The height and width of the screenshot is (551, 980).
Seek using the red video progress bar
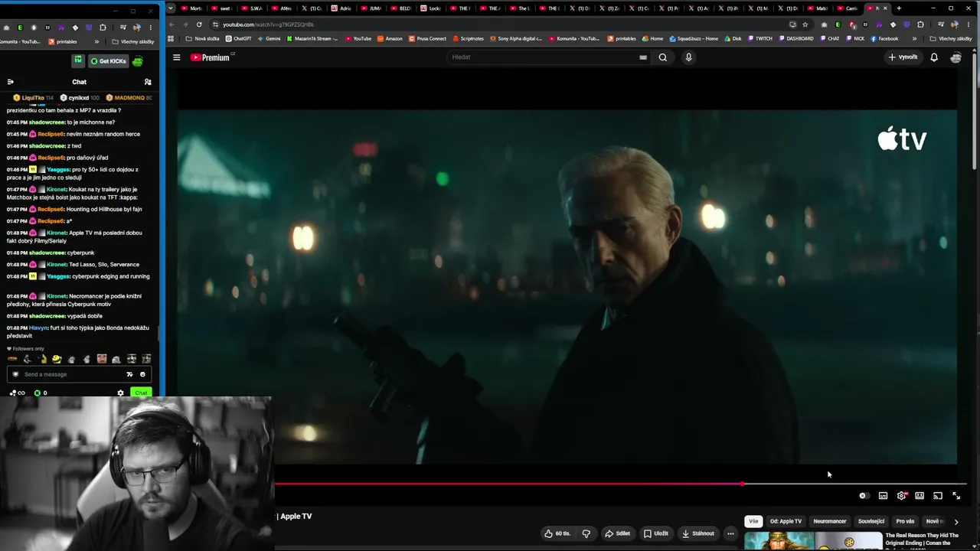[621, 484]
